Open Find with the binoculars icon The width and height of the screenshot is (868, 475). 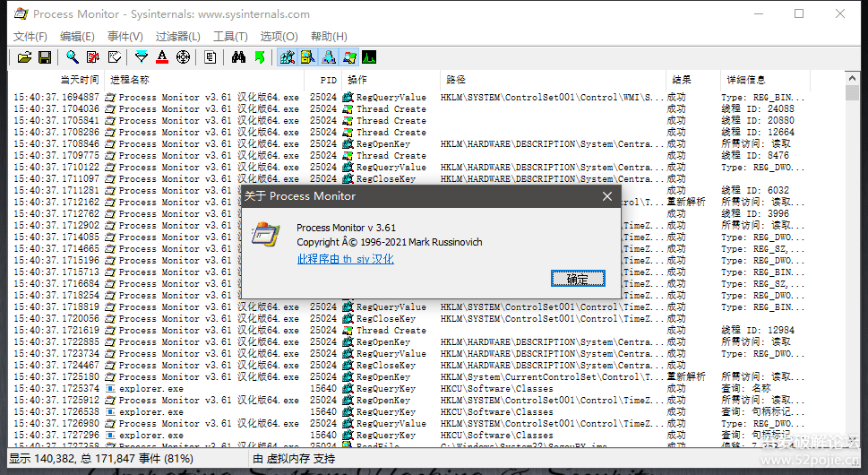(x=238, y=57)
